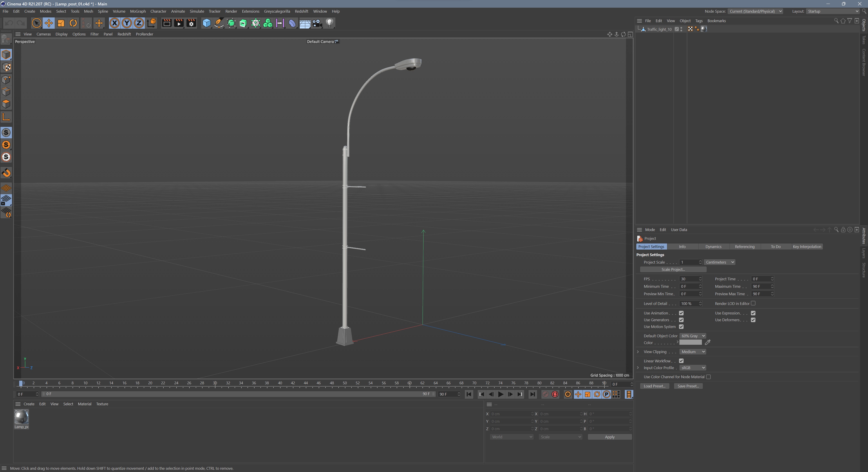Toggle the Use Expression checkbox
This screenshot has width=868, height=472.
click(753, 313)
